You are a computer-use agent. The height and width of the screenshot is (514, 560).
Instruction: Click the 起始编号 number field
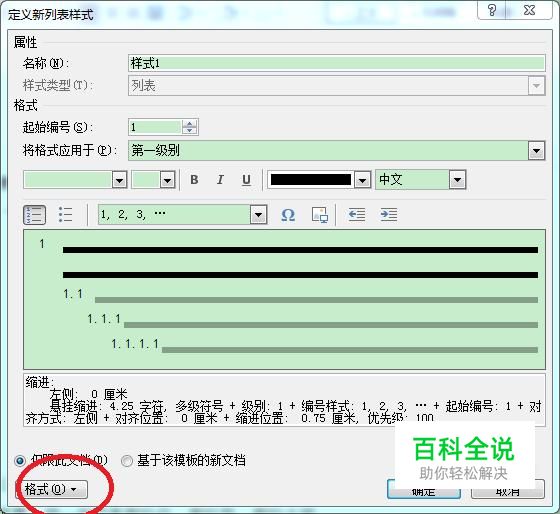point(155,127)
